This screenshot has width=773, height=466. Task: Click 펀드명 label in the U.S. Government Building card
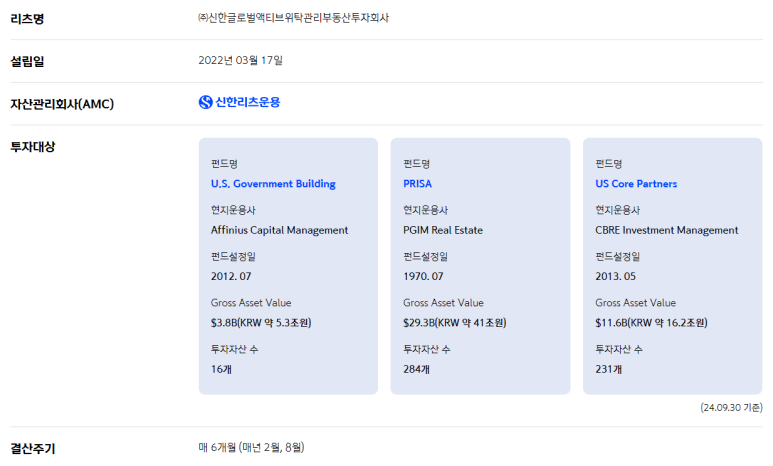tap(224, 164)
